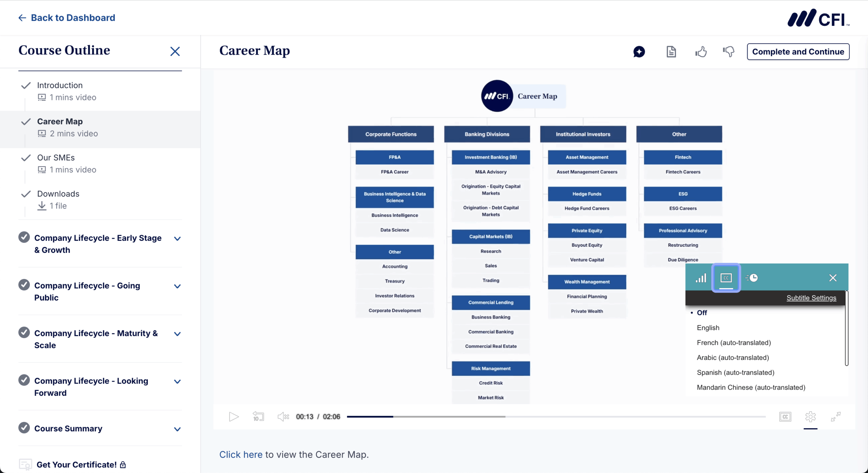Seek on the video progress bar
Screen dimensions: 868x473
(556, 416)
